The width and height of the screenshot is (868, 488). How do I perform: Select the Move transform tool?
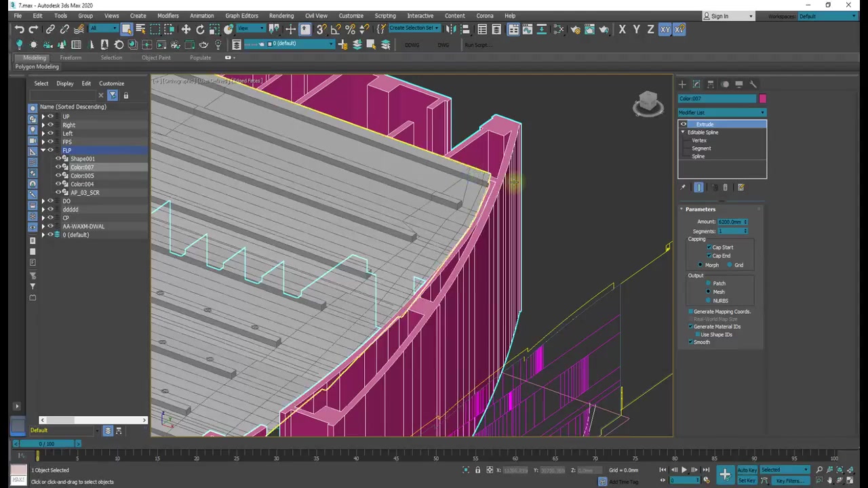tap(186, 29)
